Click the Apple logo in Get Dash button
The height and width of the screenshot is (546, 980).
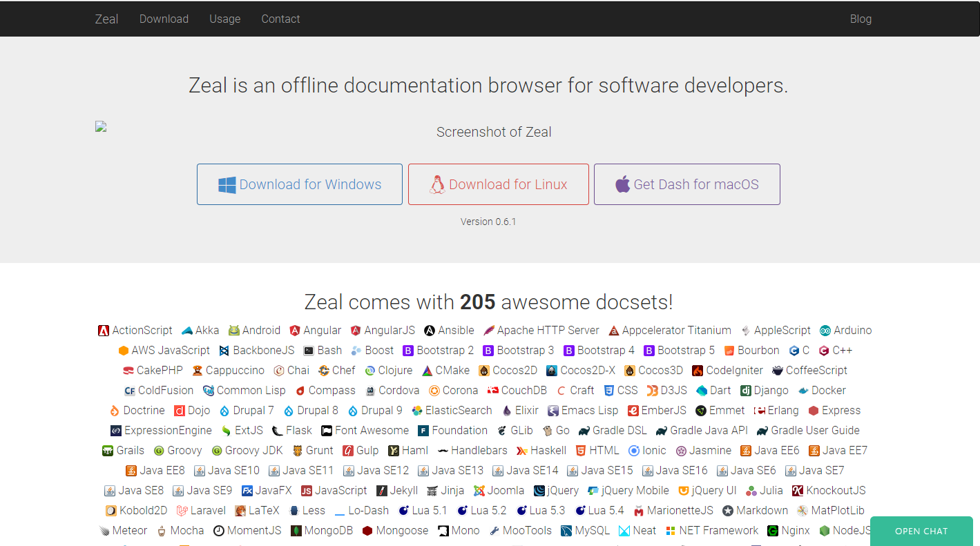pyautogui.click(x=622, y=184)
